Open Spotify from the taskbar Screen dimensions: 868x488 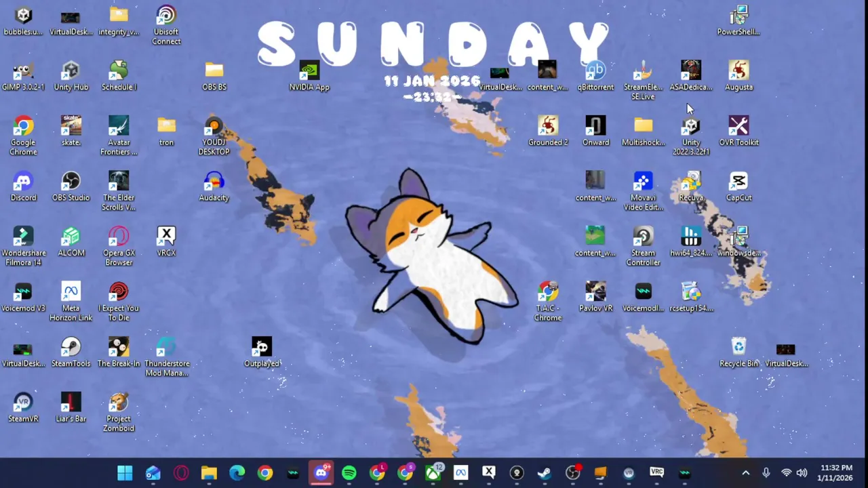[349, 473]
